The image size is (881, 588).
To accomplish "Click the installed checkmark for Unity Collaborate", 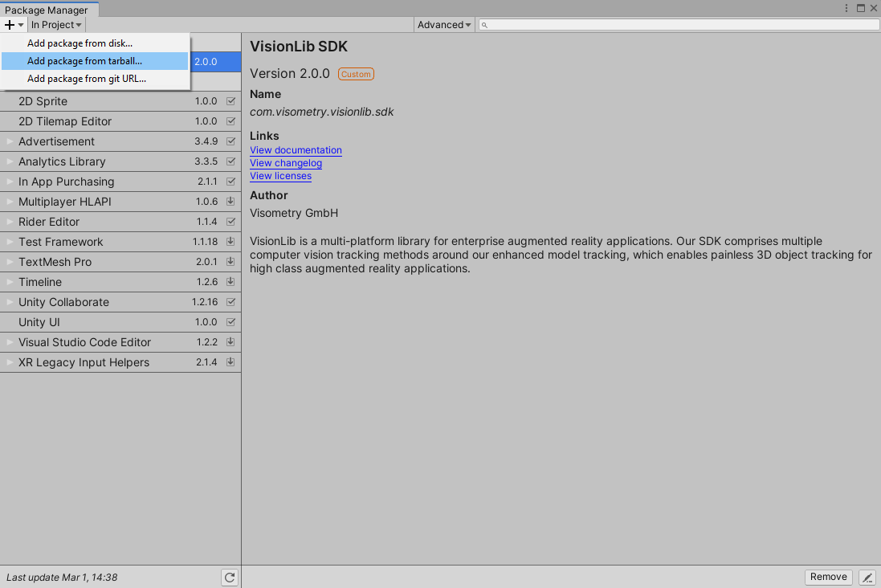I will point(230,302).
